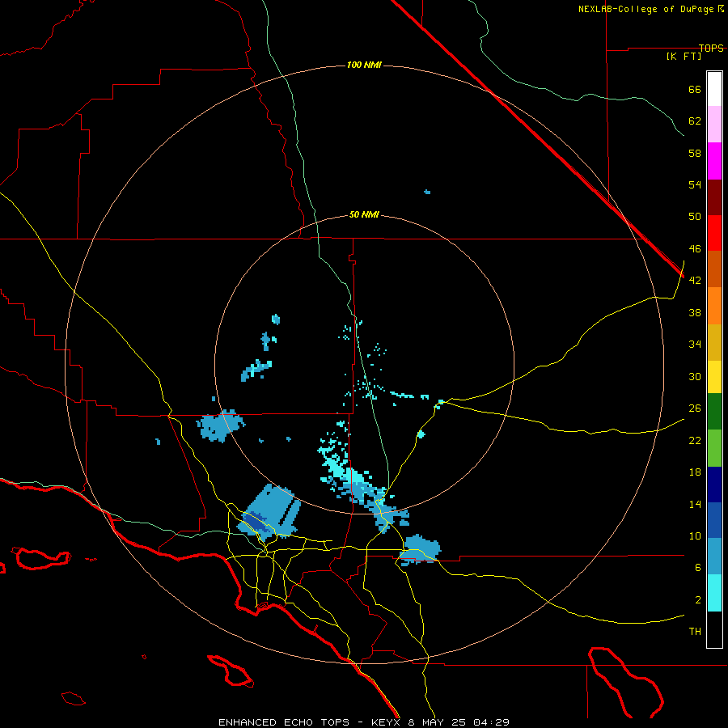Click the legend value "2"
728x728 pixels.
point(698,599)
